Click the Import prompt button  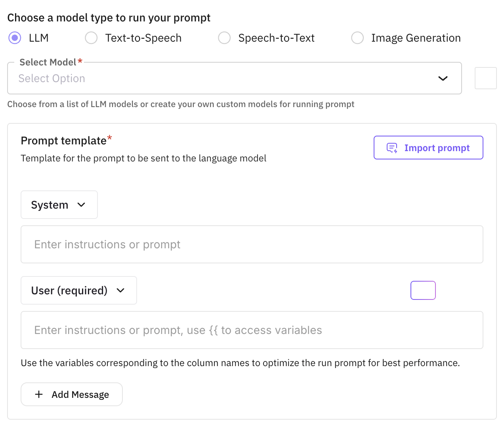428,148
